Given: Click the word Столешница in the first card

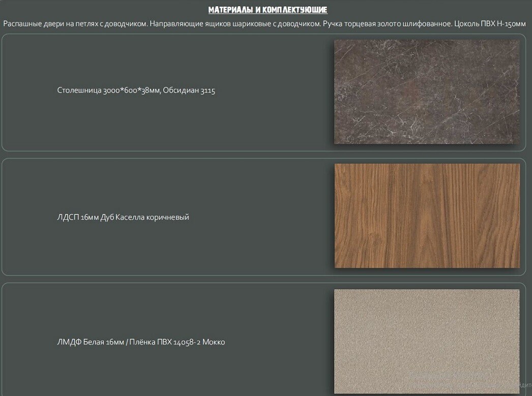Looking at the screenshot, I should tap(79, 91).
